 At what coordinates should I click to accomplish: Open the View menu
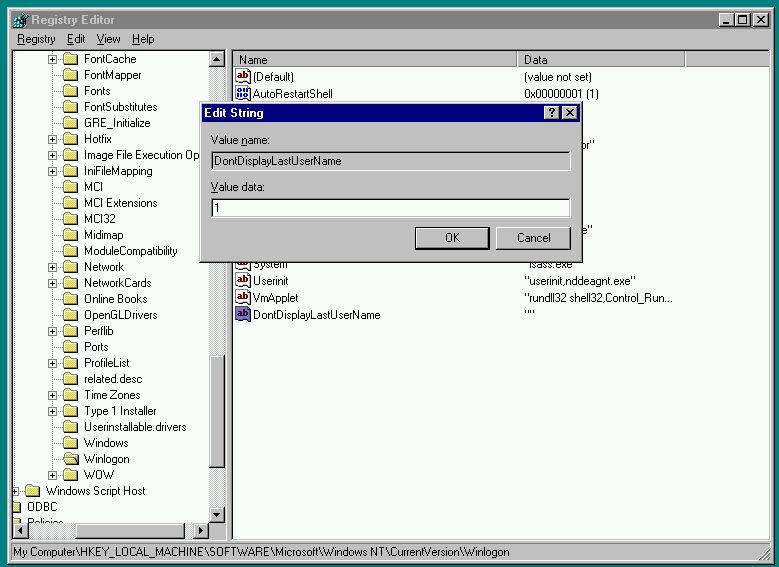click(x=108, y=39)
